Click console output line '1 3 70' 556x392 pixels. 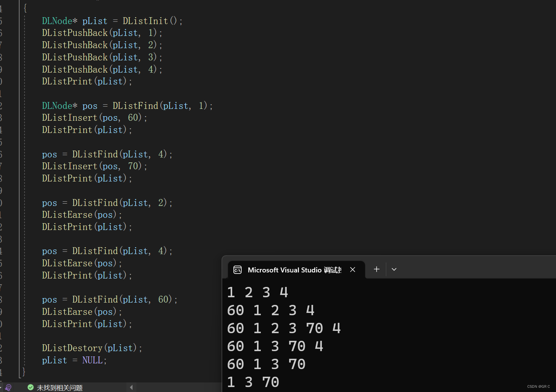pos(253,382)
